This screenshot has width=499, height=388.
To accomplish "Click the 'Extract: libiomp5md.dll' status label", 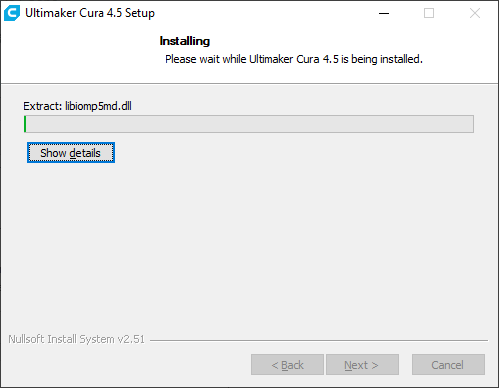I will coord(77,106).
